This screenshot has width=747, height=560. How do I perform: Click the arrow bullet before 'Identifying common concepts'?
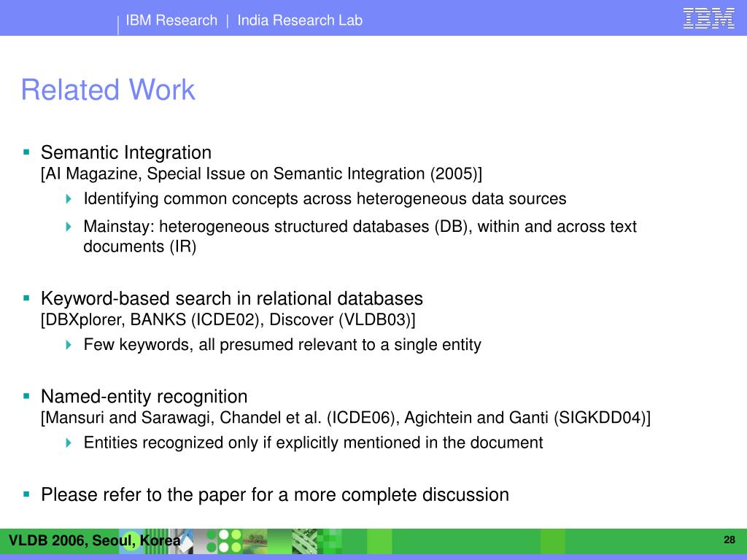69,198
